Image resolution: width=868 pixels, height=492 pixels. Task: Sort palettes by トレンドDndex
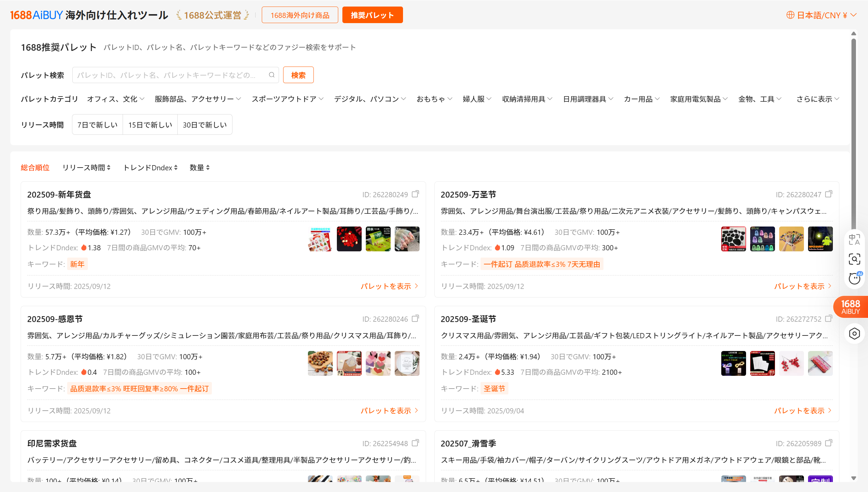(150, 168)
